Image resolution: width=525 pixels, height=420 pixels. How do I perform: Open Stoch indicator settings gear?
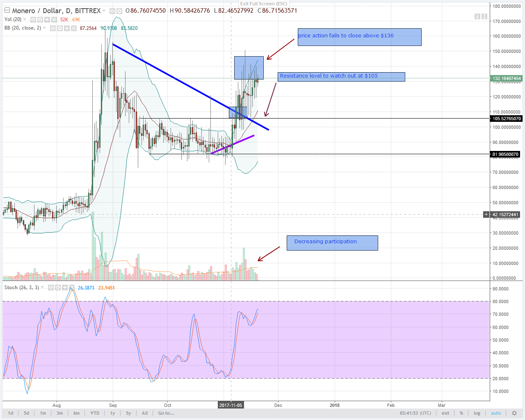coord(58,288)
